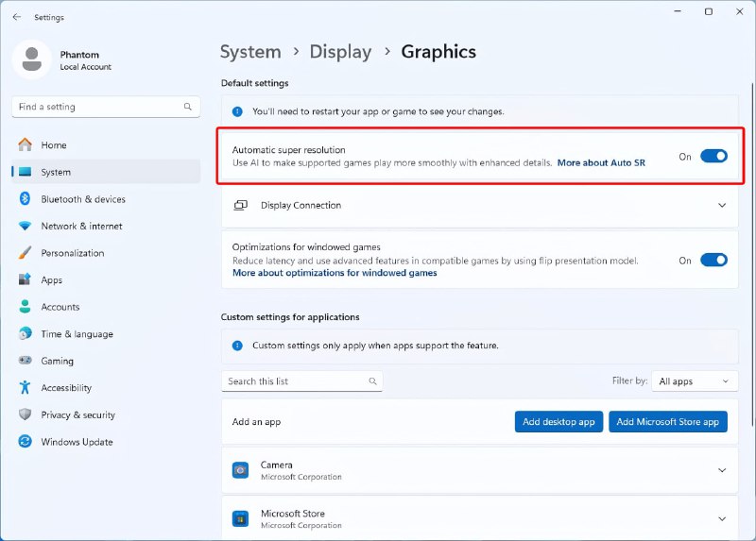
Task: Click the Find a setting search field
Action: [x=106, y=107]
